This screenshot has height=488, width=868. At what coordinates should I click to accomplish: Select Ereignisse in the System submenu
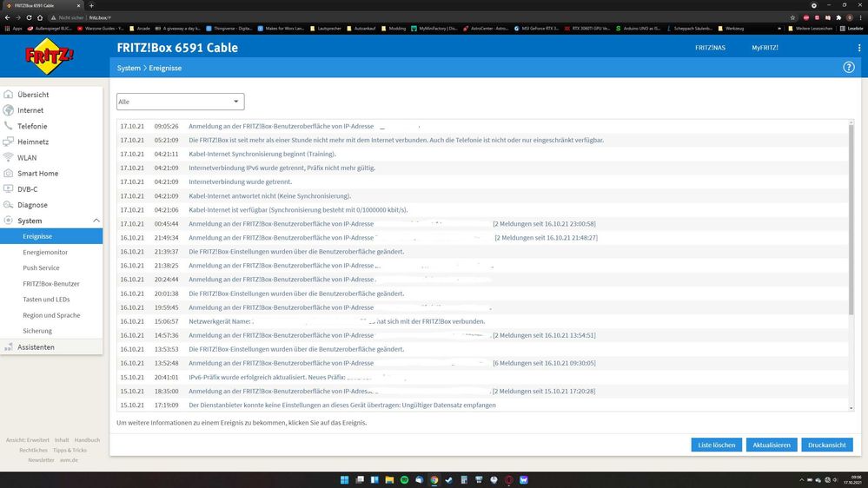tap(51, 236)
